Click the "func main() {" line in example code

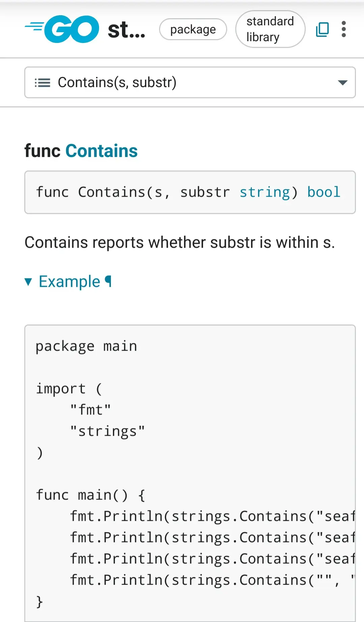90,495
